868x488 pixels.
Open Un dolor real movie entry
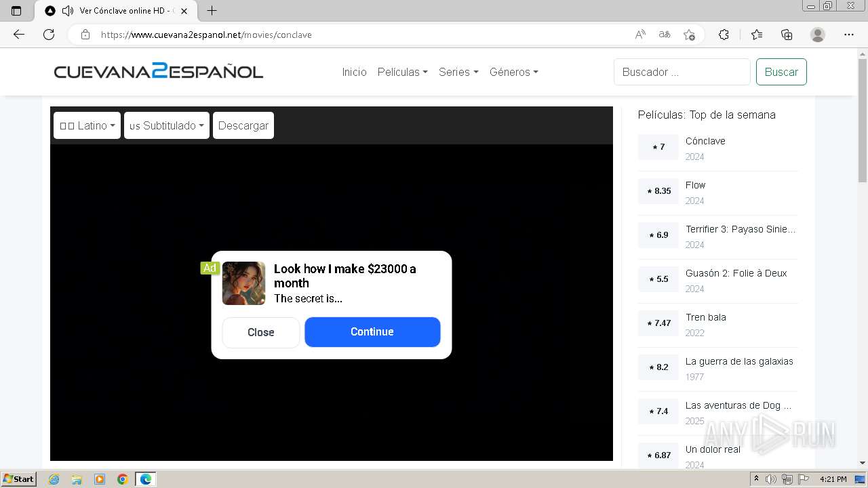click(713, 449)
